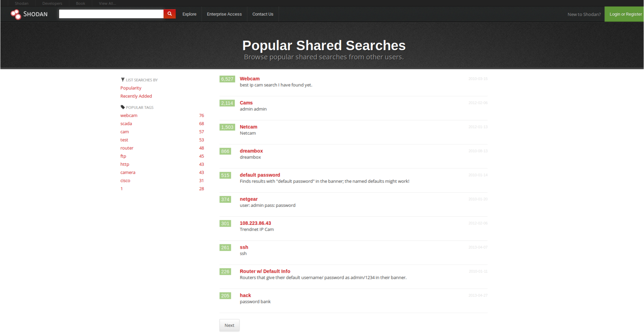Click the 6,527 vote badge
This screenshot has height=334, width=644.
coord(227,79)
